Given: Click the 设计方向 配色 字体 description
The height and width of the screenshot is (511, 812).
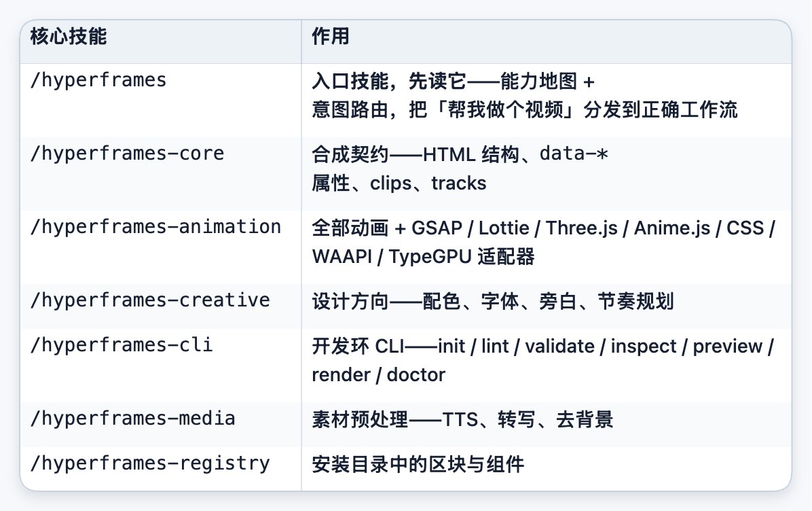Looking at the screenshot, I should point(493,301).
